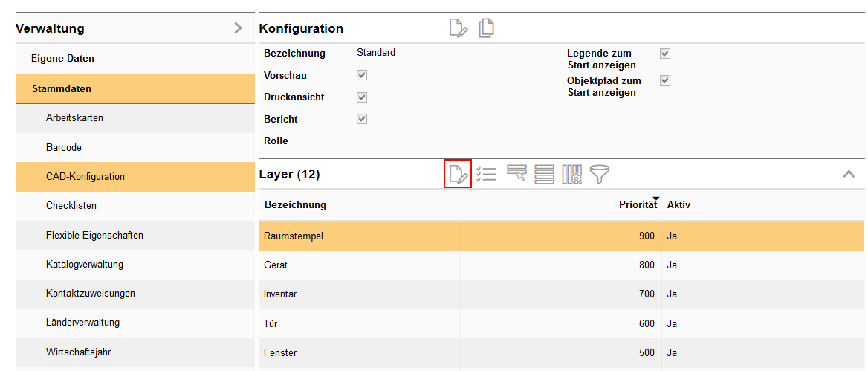Sort by the Priorität column header

638,204
